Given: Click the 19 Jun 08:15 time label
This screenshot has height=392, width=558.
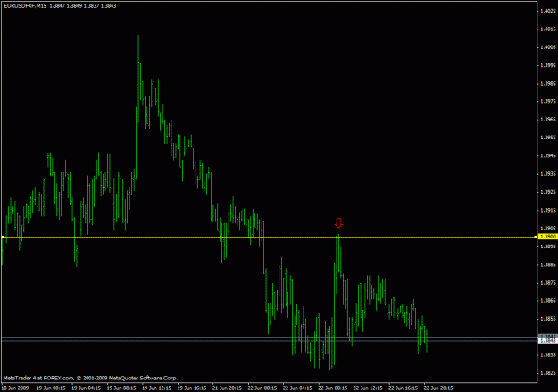Looking at the screenshot, I should [121, 388].
